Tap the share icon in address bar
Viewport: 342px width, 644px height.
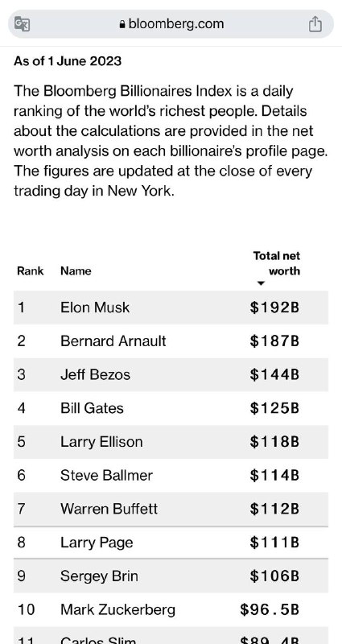point(315,23)
